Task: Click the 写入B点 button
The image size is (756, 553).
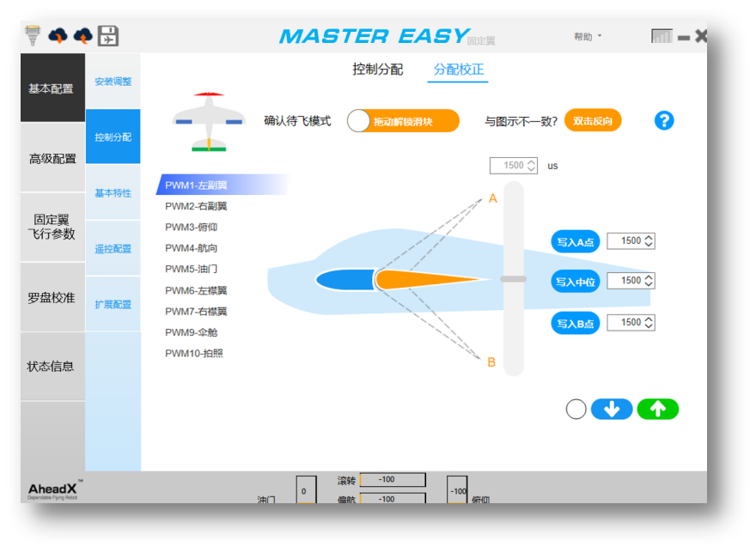Action: click(x=576, y=324)
